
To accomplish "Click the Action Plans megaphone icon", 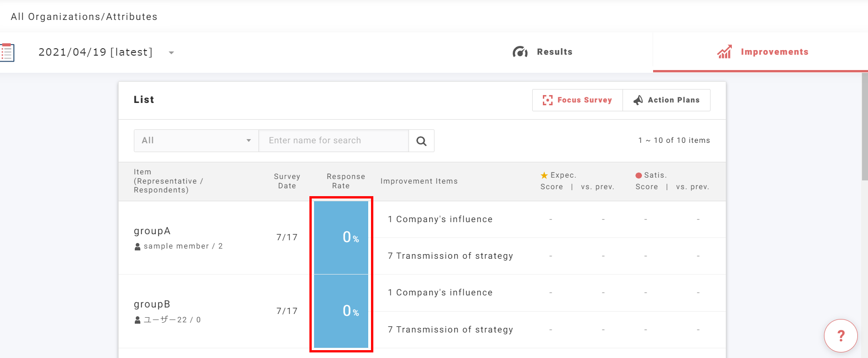I will click(x=638, y=100).
